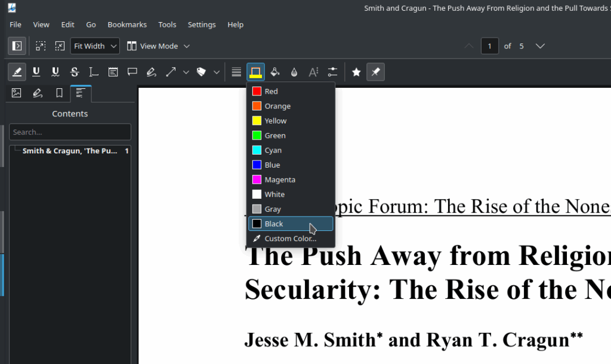This screenshot has height=364, width=611.
Task: Select the Inline Note tool
Action: pos(113,72)
